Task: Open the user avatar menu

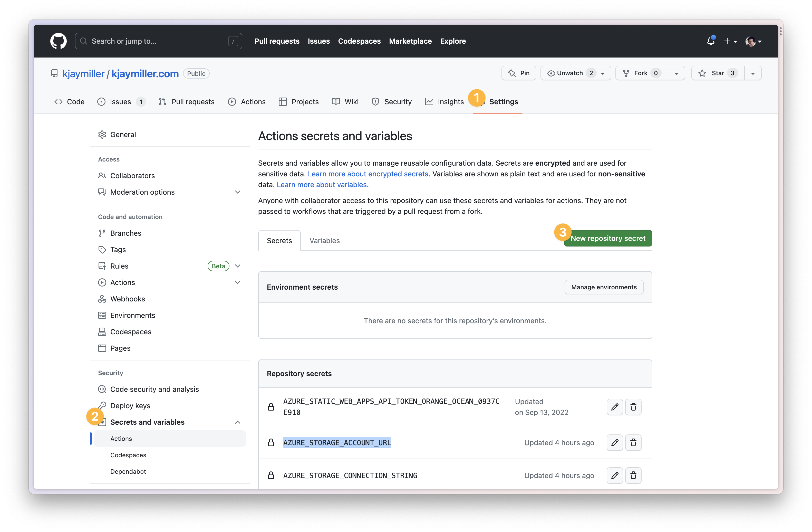Action: tap(753, 41)
